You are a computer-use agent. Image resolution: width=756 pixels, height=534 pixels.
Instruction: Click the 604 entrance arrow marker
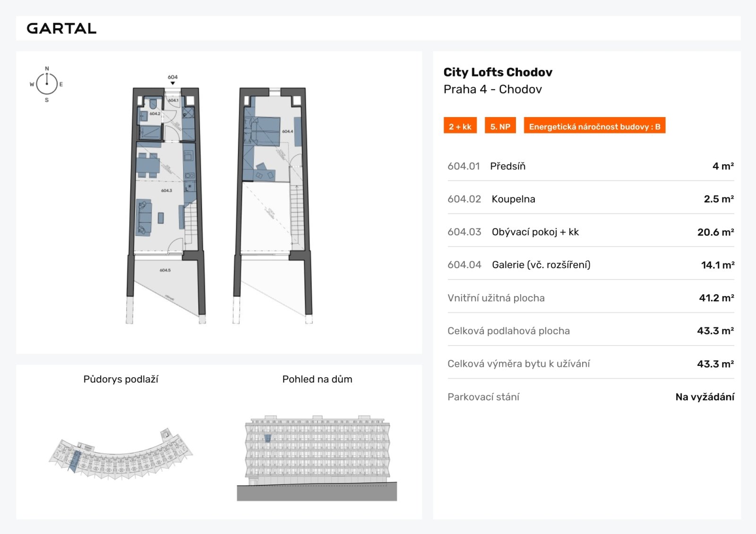(172, 83)
